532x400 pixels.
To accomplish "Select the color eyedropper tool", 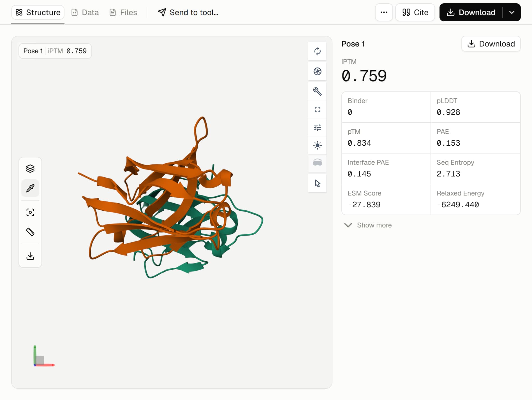I will click(30, 188).
